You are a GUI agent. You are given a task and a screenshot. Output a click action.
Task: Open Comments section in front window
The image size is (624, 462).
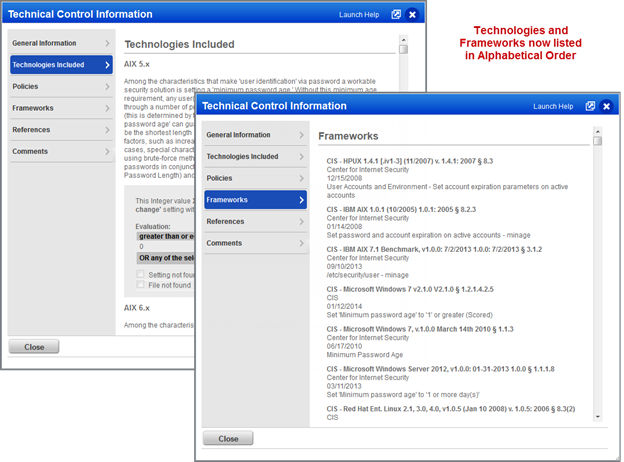point(255,243)
